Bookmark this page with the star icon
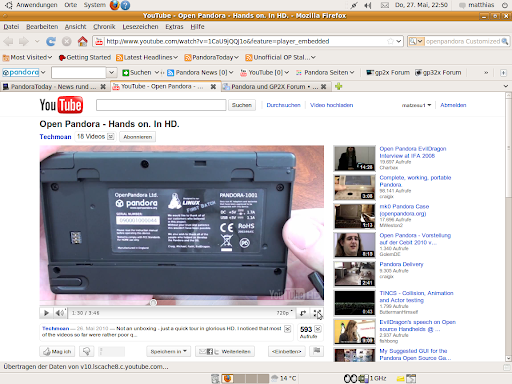The width and height of the screenshot is (512, 384). (x=390, y=41)
